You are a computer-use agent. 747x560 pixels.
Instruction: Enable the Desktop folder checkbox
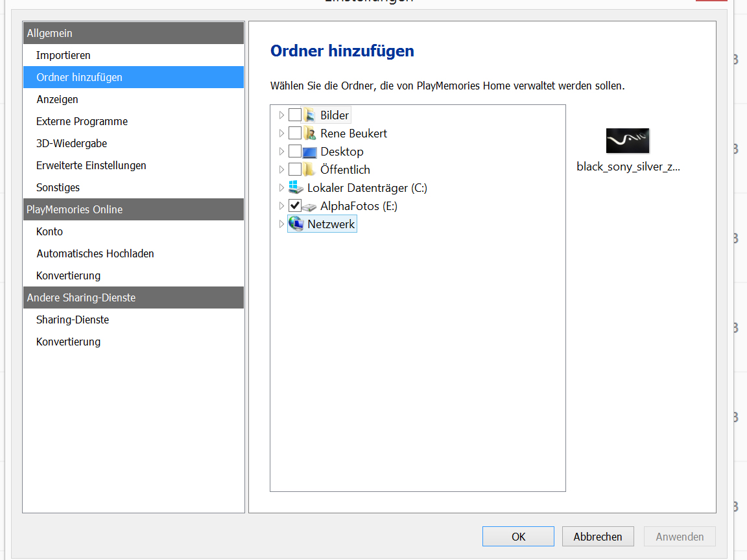(x=296, y=151)
